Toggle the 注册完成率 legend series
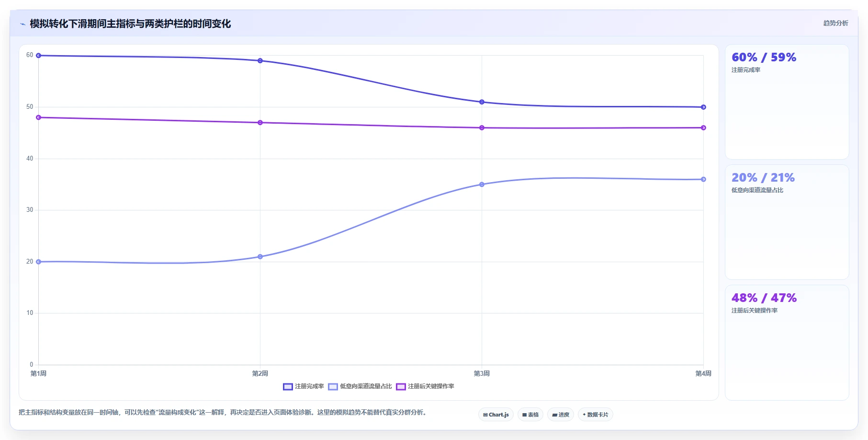 303,386
